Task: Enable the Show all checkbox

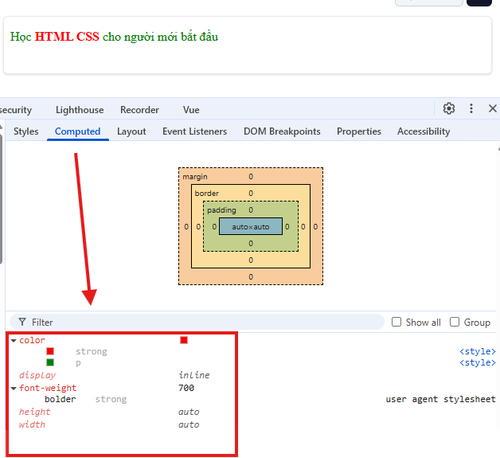Action: [396, 322]
